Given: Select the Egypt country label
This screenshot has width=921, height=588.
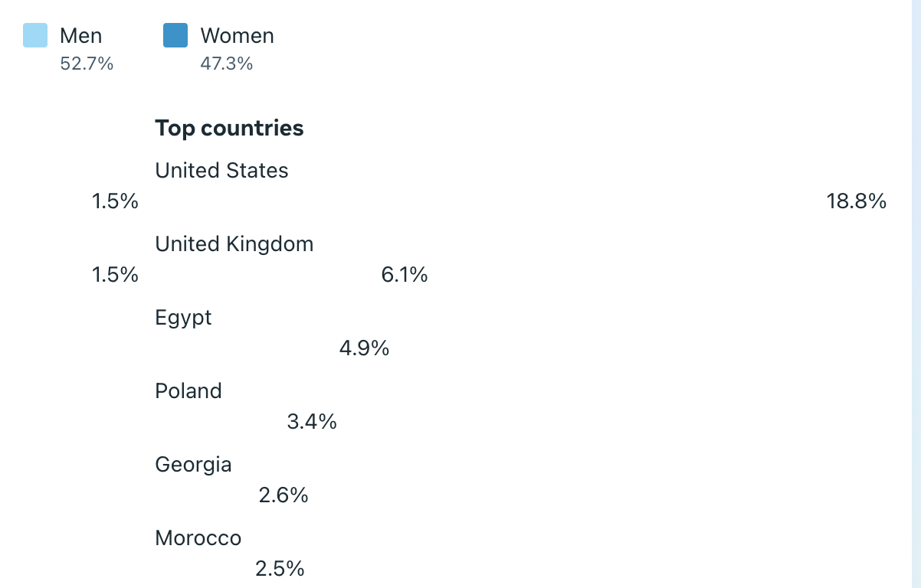Looking at the screenshot, I should click(183, 318).
